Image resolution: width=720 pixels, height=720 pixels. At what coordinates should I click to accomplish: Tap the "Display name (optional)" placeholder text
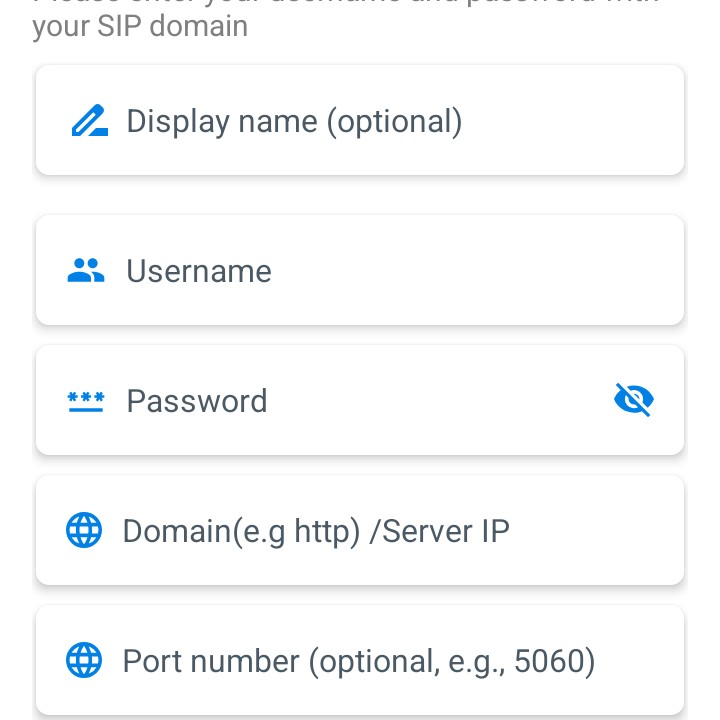click(x=294, y=122)
